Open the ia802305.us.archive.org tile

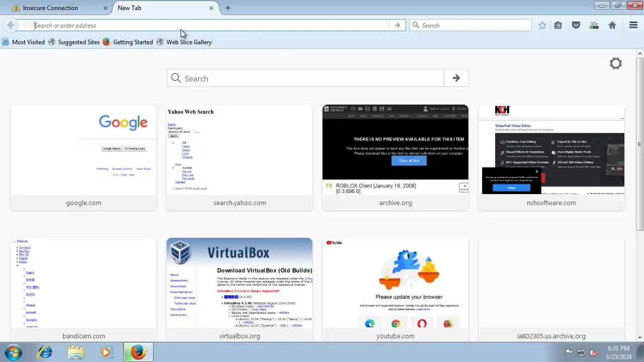tap(551, 290)
